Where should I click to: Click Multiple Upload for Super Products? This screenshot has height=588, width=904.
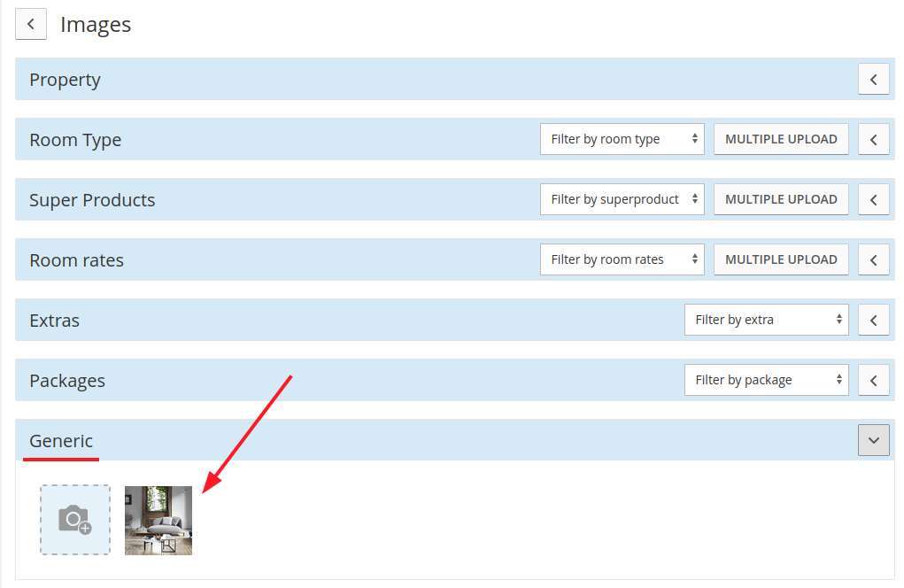pos(781,199)
